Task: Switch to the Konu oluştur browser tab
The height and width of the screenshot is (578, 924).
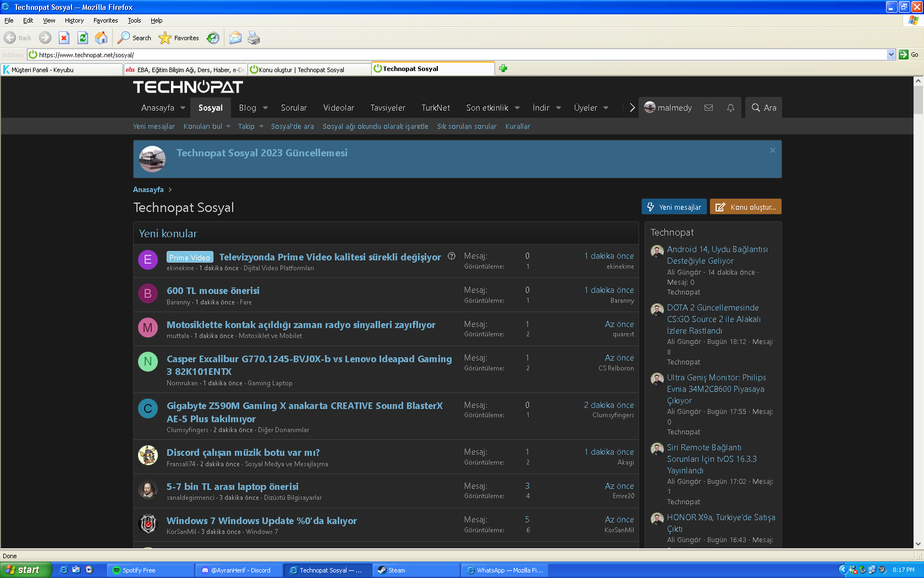Action: point(309,70)
